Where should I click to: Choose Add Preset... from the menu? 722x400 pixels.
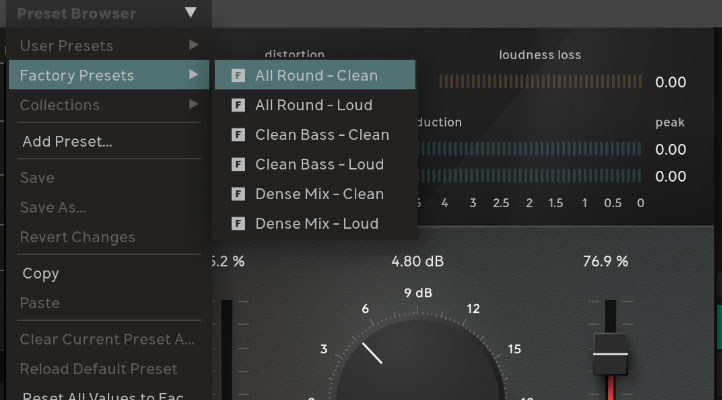click(109, 141)
